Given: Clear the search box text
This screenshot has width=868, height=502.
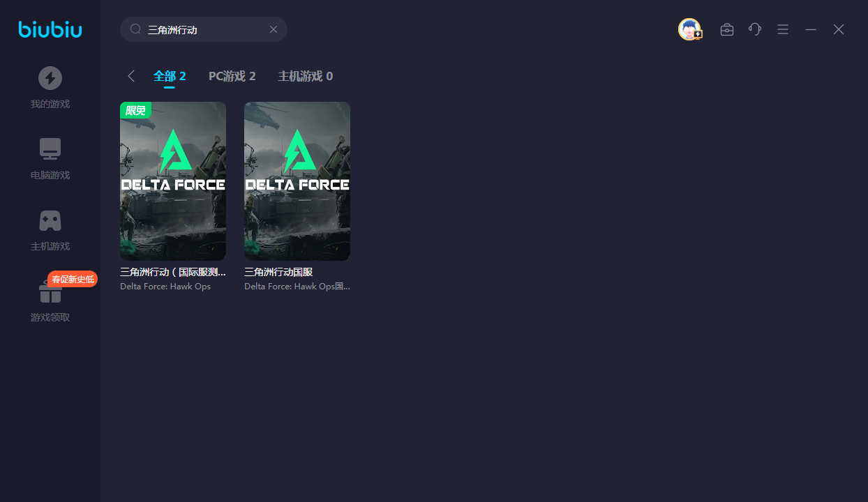Looking at the screenshot, I should (274, 29).
